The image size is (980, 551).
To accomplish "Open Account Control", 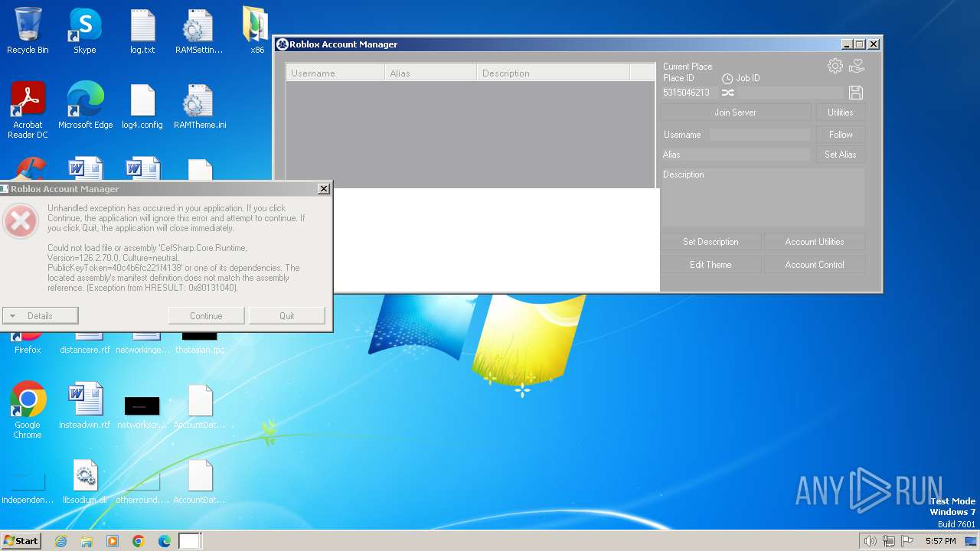I will click(815, 265).
